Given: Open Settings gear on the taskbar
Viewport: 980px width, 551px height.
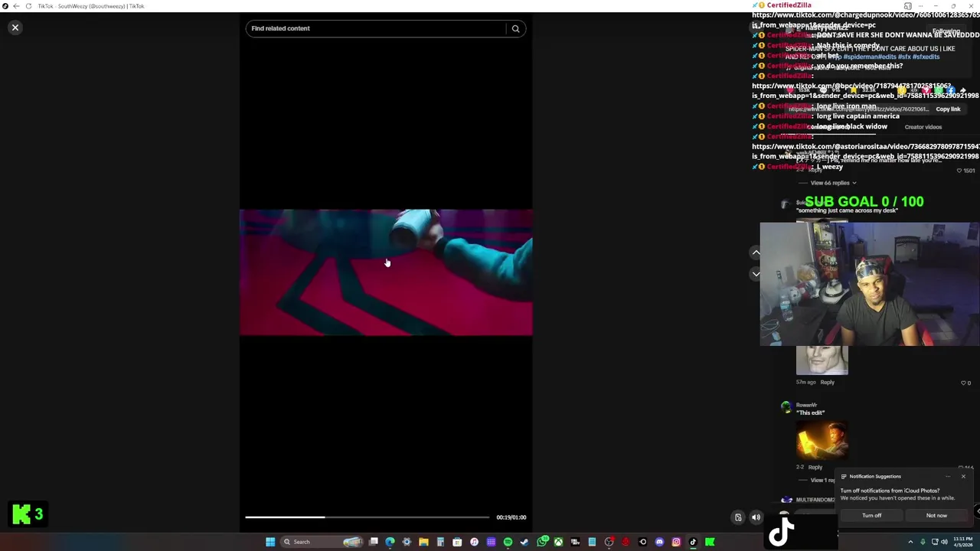Looking at the screenshot, I should [x=407, y=542].
